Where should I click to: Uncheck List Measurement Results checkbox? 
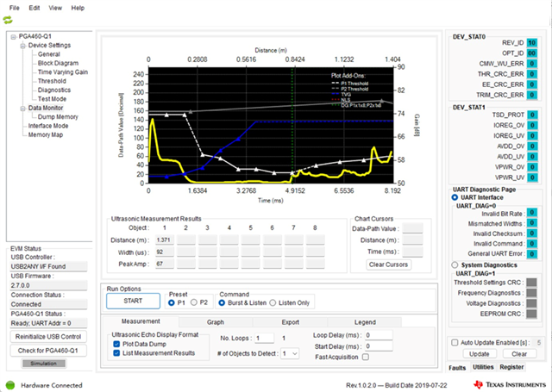(116, 353)
